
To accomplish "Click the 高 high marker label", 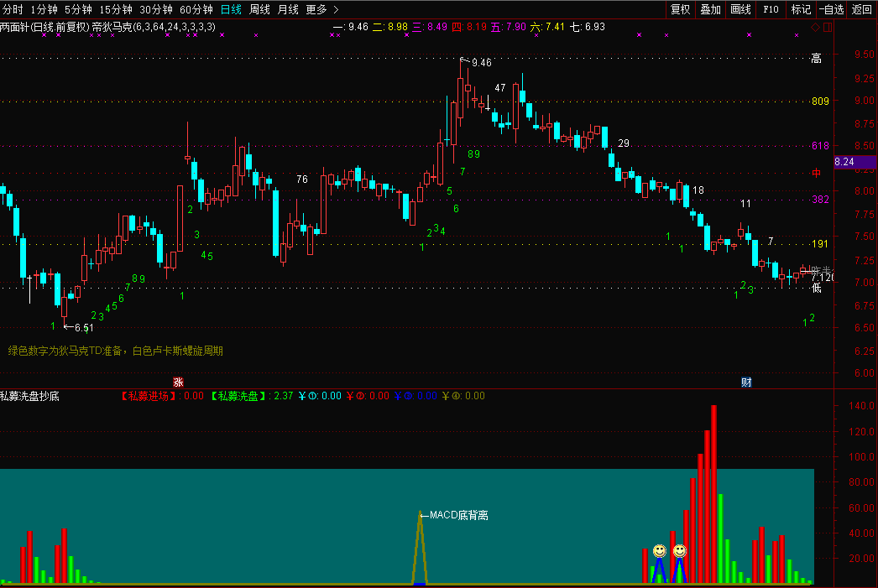I will tap(817, 59).
